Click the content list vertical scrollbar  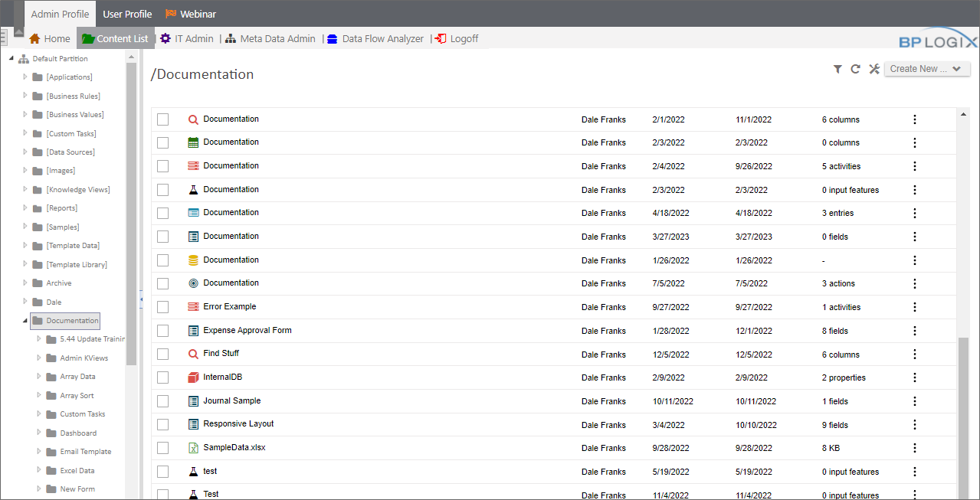tap(963, 413)
